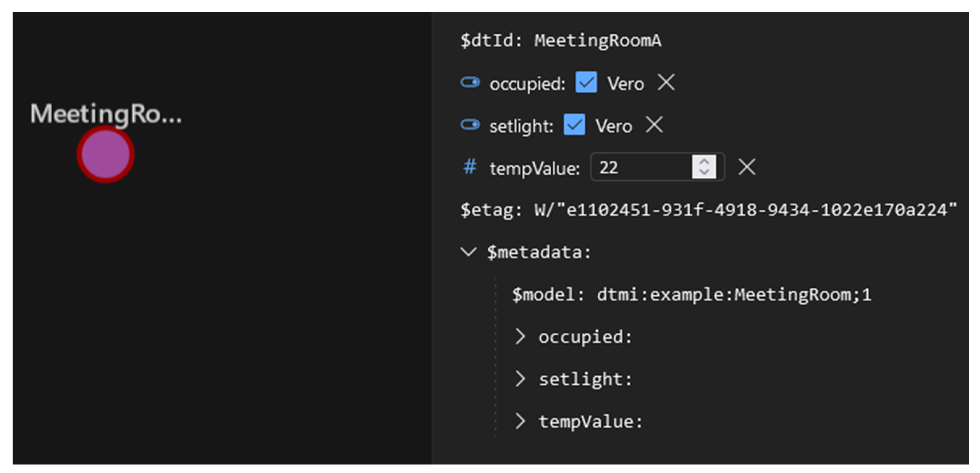Image resolution: width=980 pixels, height=473 pixels.
Task: Click the number hash icon beside tempValue
Action: coord(470,167)
